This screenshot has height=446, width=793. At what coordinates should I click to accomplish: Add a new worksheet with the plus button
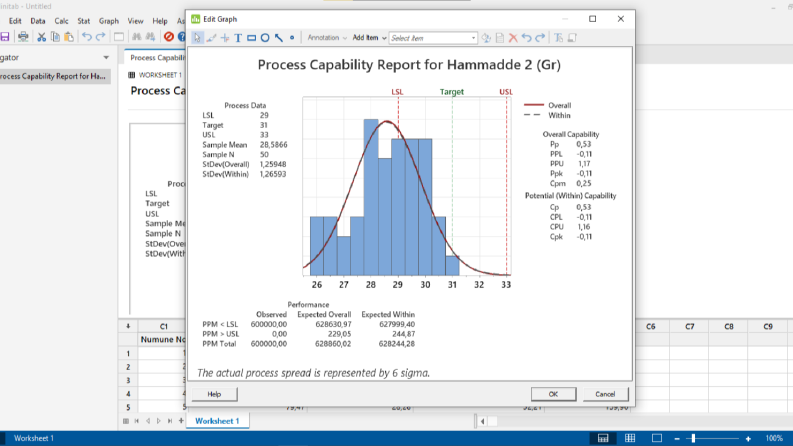tap(181, 421)
